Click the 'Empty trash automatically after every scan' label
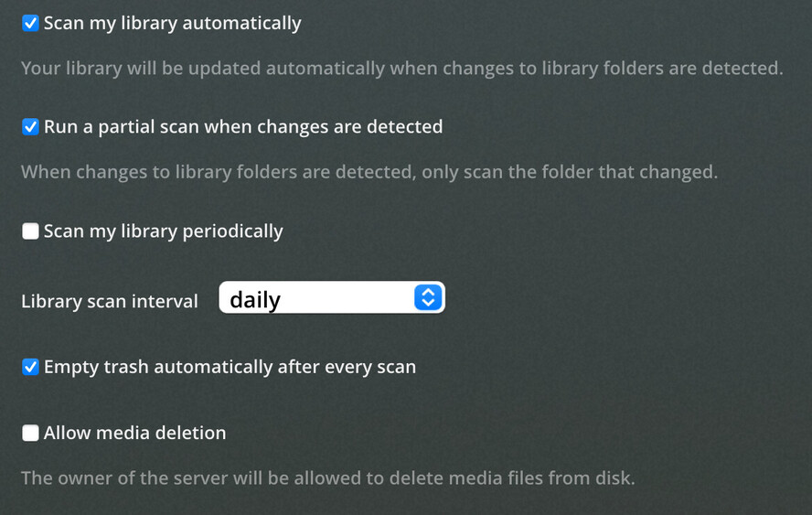 (230, 367)
